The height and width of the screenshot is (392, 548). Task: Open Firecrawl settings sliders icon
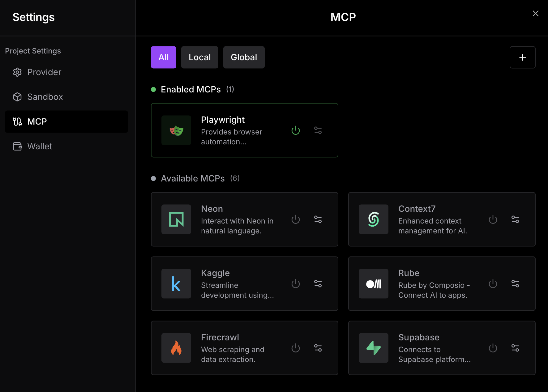click(x=318, y=348)
